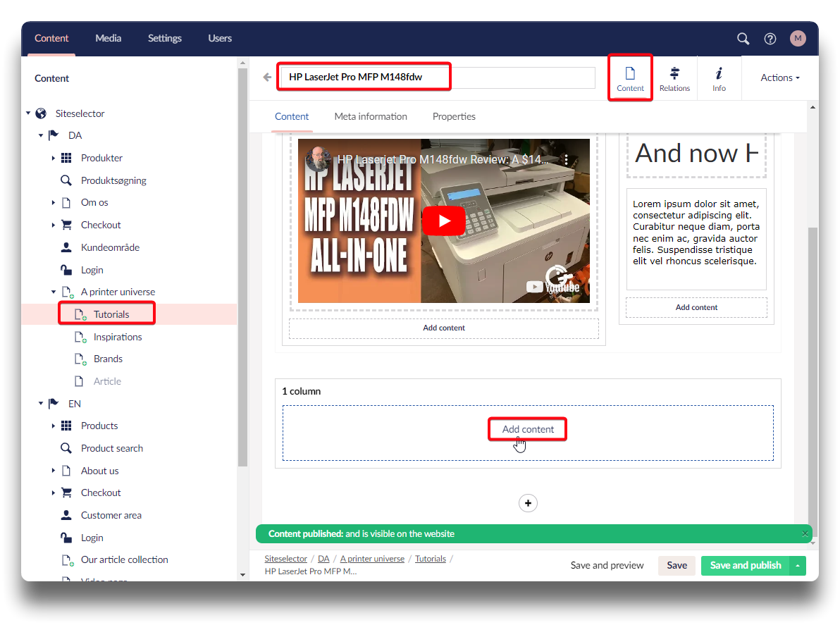
Task: Click the Brands page icon
Action: click(x=80, y=359)
